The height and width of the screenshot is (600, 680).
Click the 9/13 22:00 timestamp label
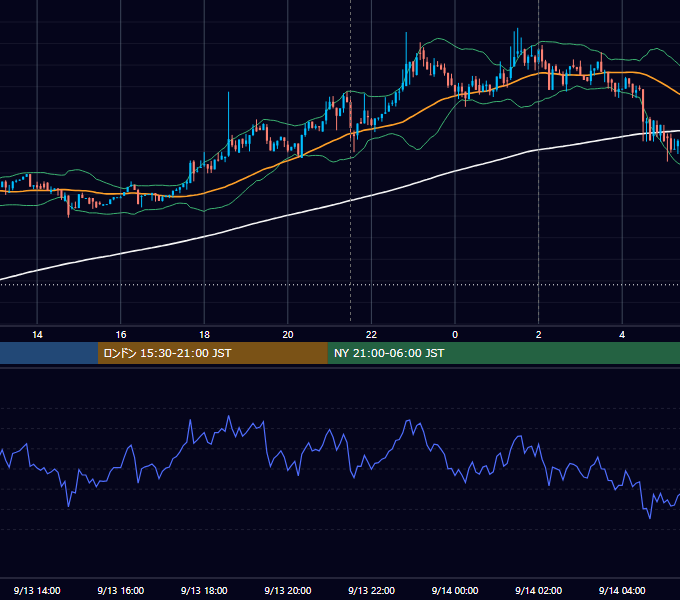(x=371, y=590)
